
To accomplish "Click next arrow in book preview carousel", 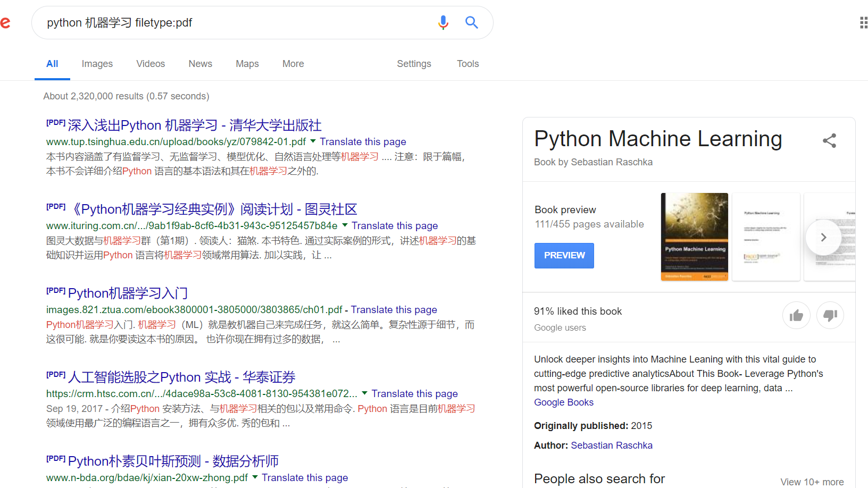I will (823, 238).
